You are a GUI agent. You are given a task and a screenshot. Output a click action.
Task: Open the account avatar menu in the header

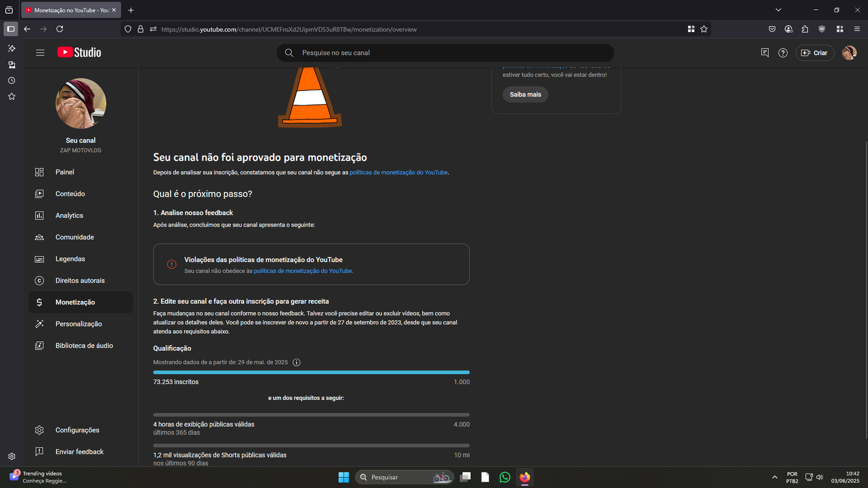pyautogui.click(x=849, y=53)
